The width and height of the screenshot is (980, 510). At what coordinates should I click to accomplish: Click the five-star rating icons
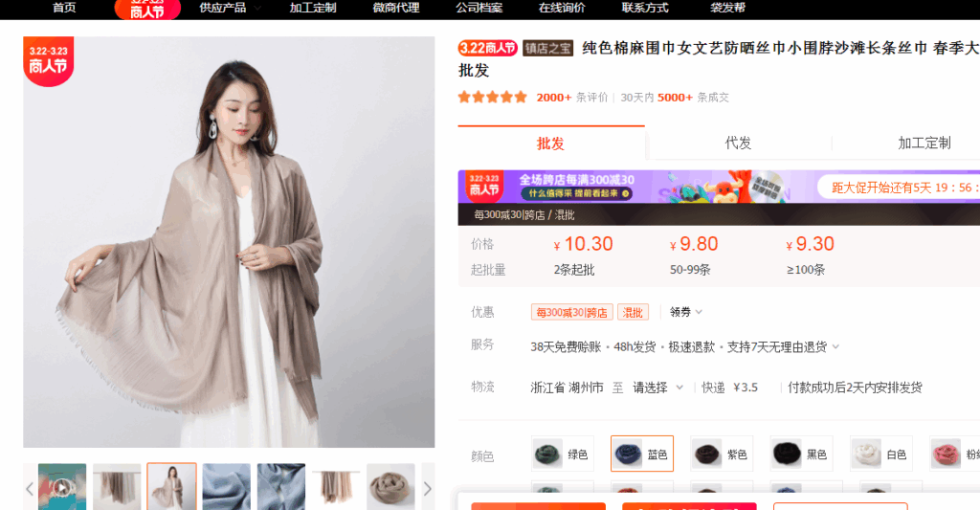point(493,98)
